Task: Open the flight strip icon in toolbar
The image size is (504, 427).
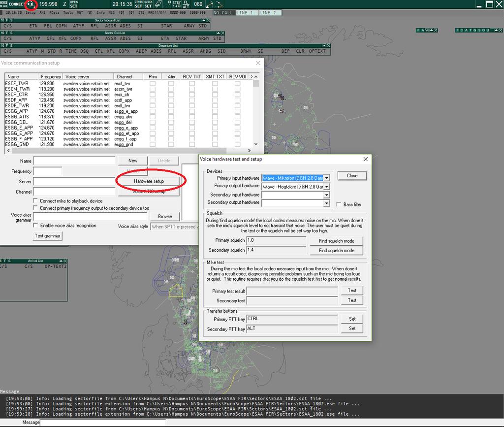Action: coord(158,4)
